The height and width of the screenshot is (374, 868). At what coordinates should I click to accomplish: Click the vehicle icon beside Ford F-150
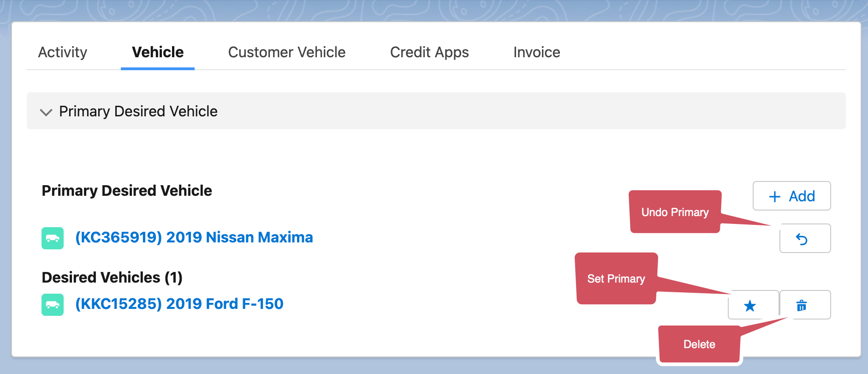[x=53, y=305]
